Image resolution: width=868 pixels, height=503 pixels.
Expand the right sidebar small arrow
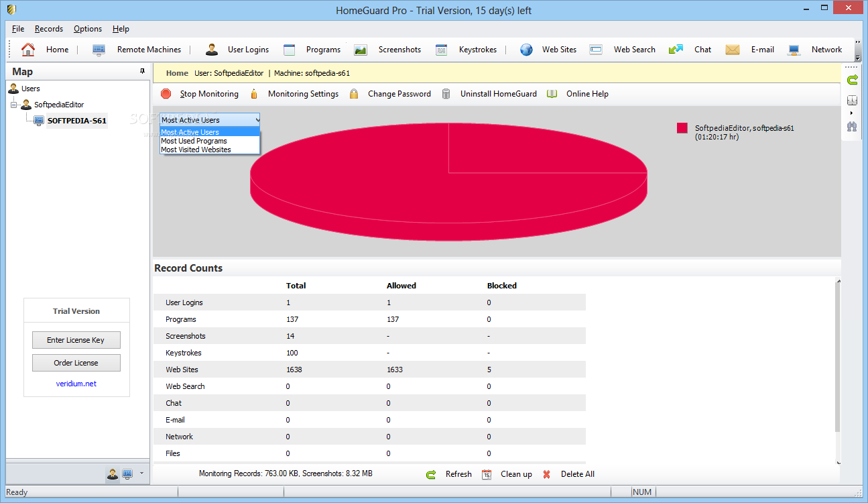(x=852, y=113)
